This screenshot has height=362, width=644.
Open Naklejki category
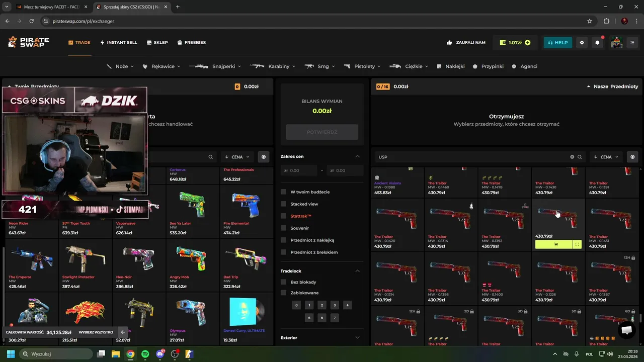click(x=451, y=66)
